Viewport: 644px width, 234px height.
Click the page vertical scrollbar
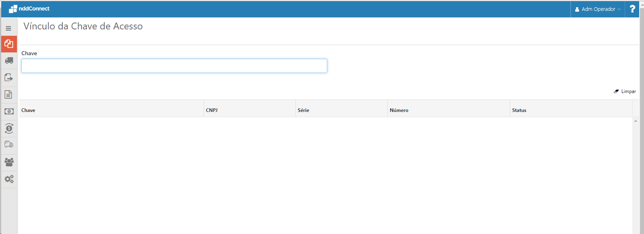coord(642,121)
